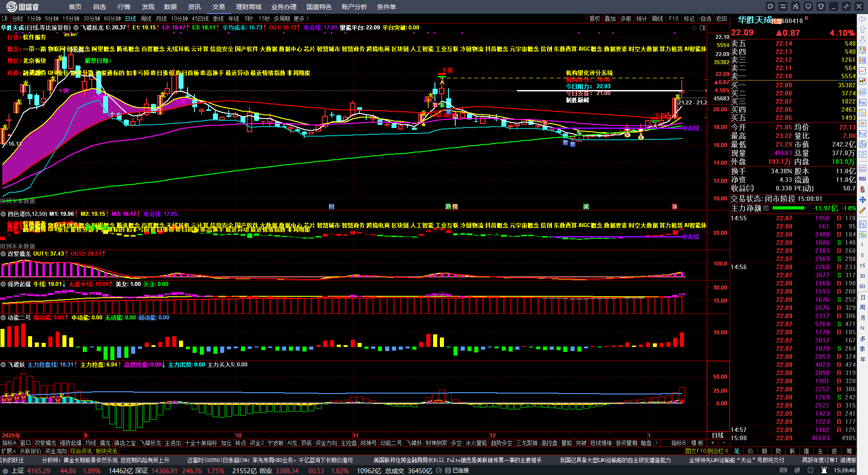Select the four-way move arrows icon

point(863,199)
